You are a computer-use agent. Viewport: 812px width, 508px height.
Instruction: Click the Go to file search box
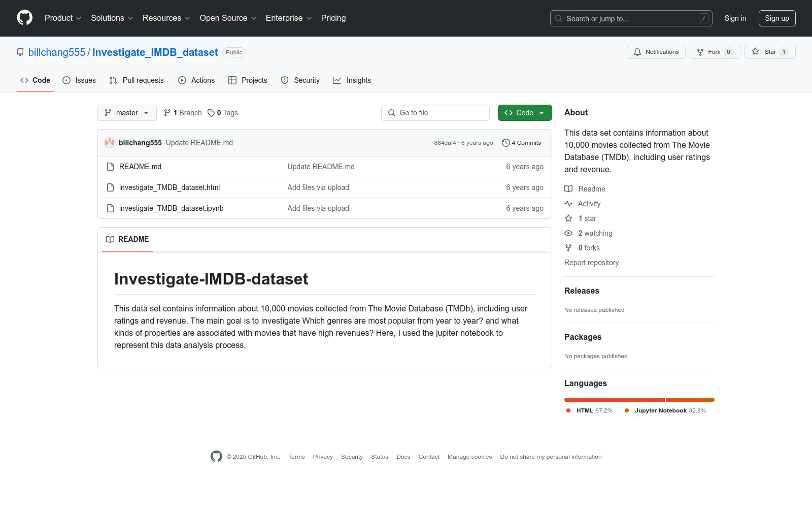point(435,113)
